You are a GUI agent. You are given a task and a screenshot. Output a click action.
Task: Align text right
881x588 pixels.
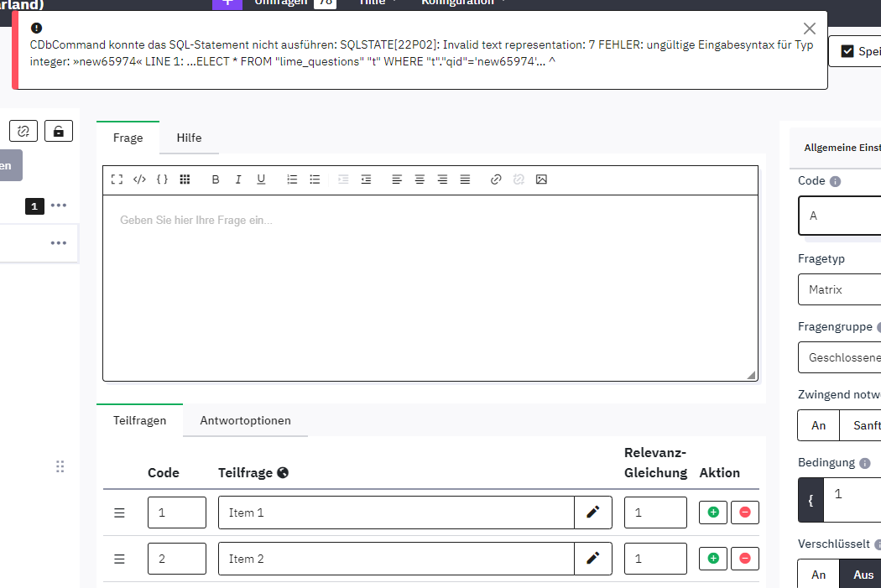pyautogui.click(x=442, y=180)
